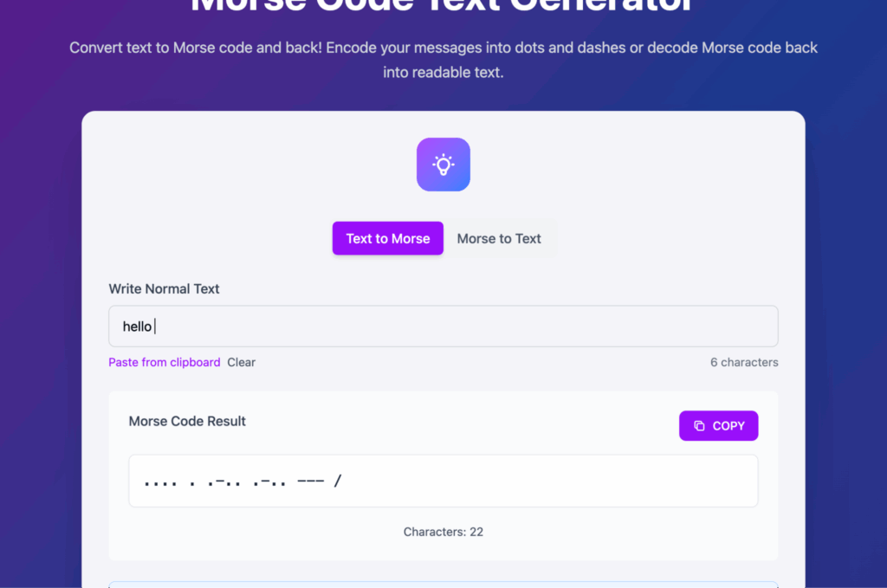The image size is (887, 588).
Task: Click the three-dash Morse letter O
Action: [310, 481]
